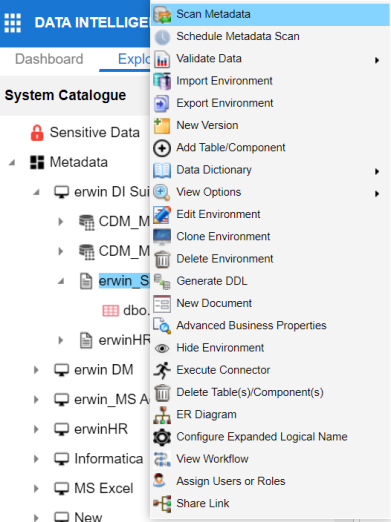Expand the Data Dictionary submenu arrow
The image size is (391, 522).
pos(377,171)
